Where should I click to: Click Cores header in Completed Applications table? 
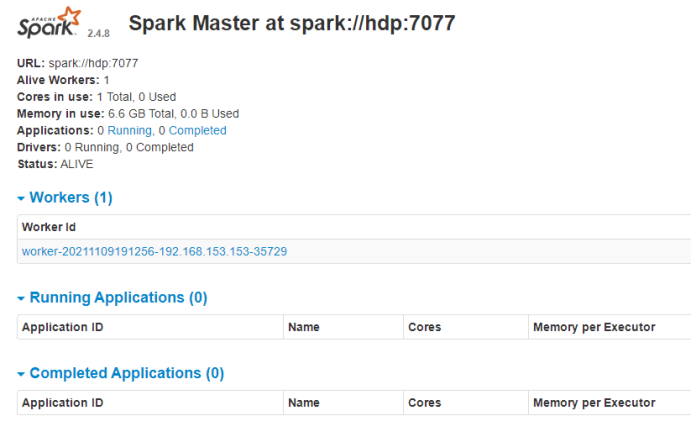tap(425, 403)
